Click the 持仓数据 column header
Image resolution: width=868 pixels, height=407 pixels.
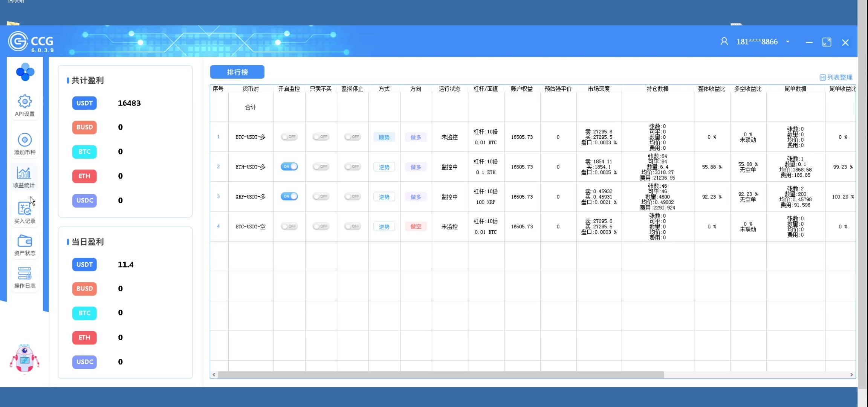point(657,89)
